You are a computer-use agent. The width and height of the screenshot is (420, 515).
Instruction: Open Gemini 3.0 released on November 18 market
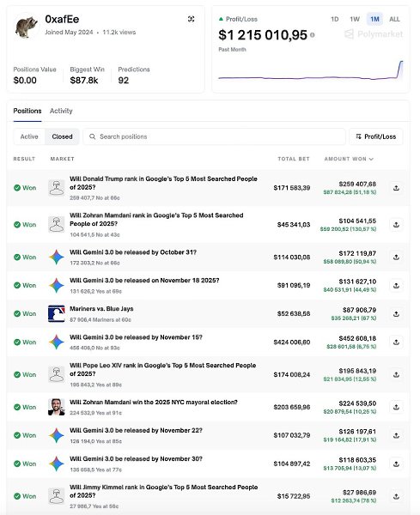pyautogui.click(x=144, y=281)
